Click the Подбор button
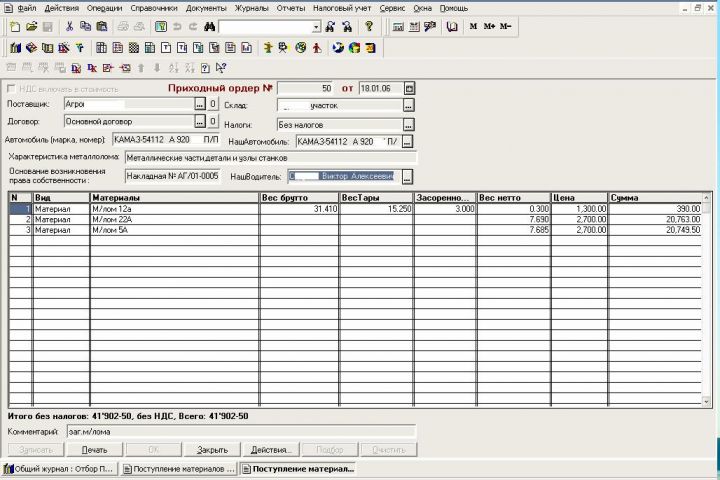This screenshot has width=720, height=480. click(x=330, y=450)
